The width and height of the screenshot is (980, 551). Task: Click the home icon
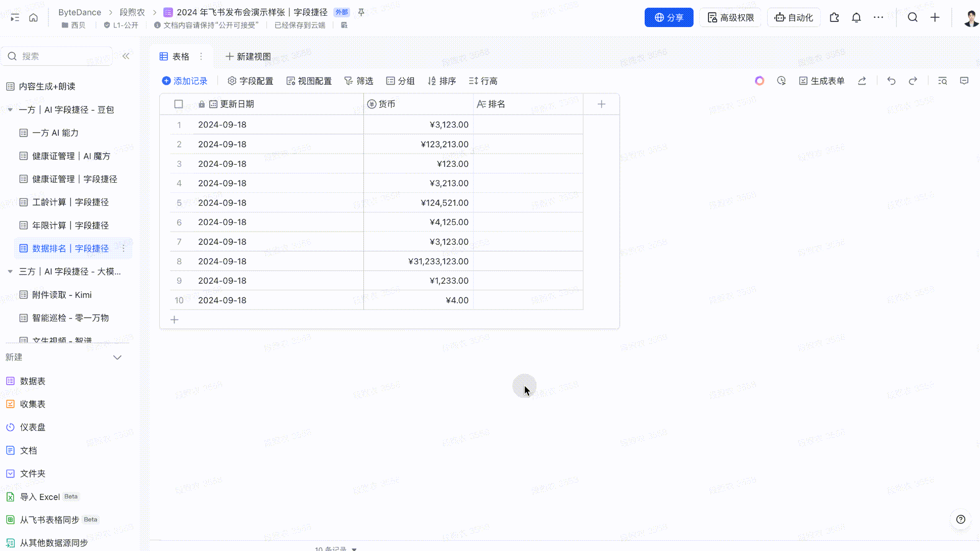pos(33,17)
